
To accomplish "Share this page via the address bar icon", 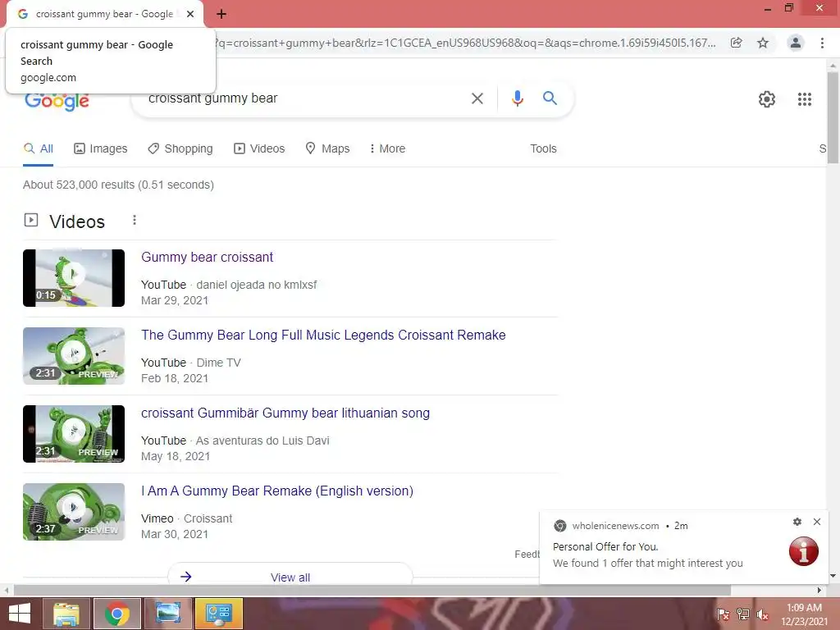I will pos(736,43).
